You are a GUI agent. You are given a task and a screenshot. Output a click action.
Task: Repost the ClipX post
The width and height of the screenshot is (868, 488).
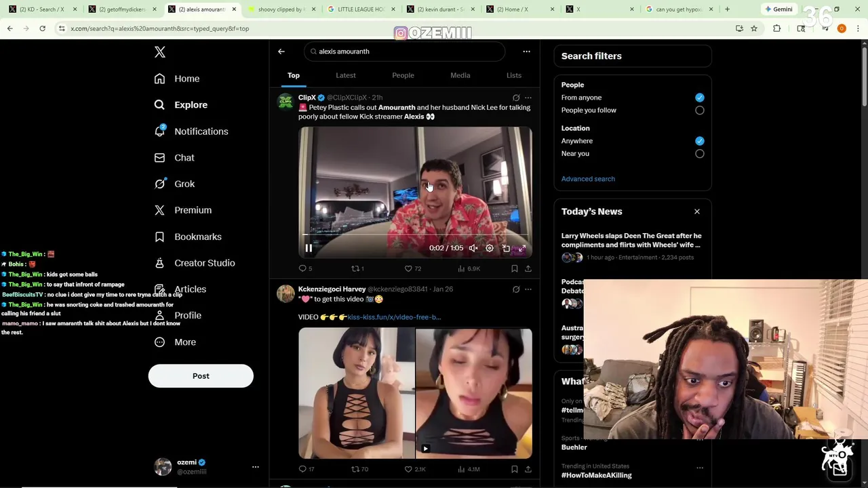[357, 268]
